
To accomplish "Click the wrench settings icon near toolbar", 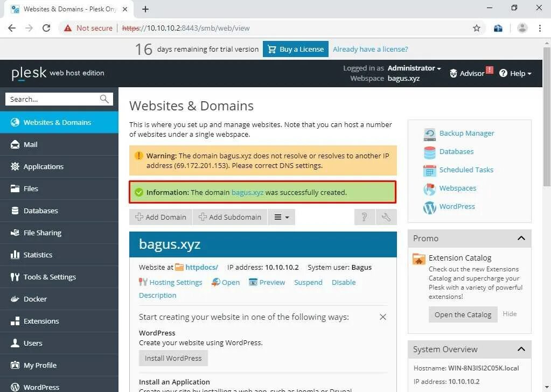I will pyautogui.click(x=386, y=217).
